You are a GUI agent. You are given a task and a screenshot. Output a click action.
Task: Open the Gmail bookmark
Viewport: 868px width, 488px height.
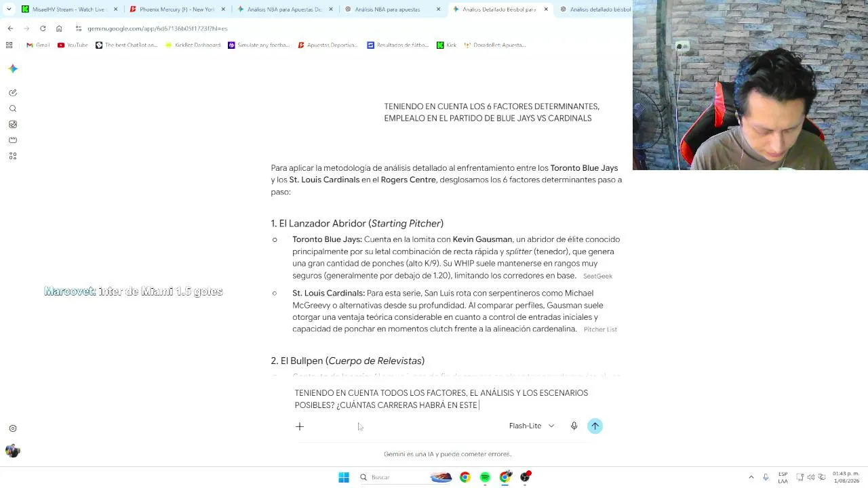point(38,45)
